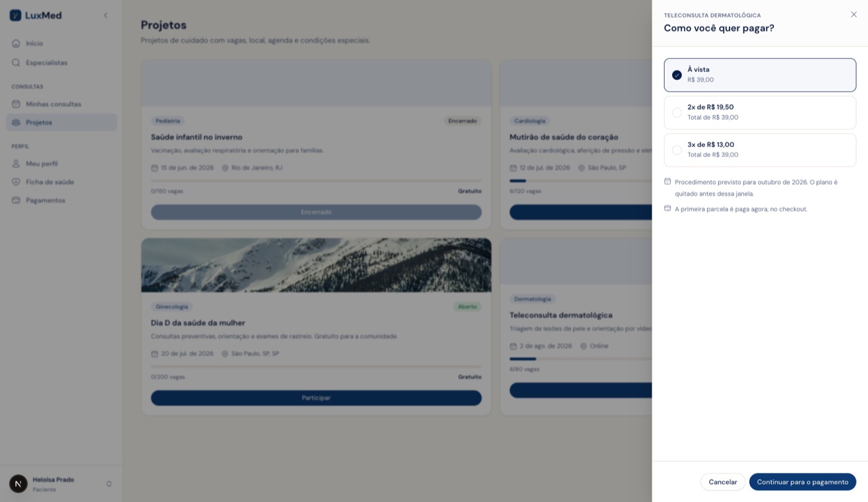Click the Heloisa Prado avatar
Screen dimensions: 868x502
(18, 484)
